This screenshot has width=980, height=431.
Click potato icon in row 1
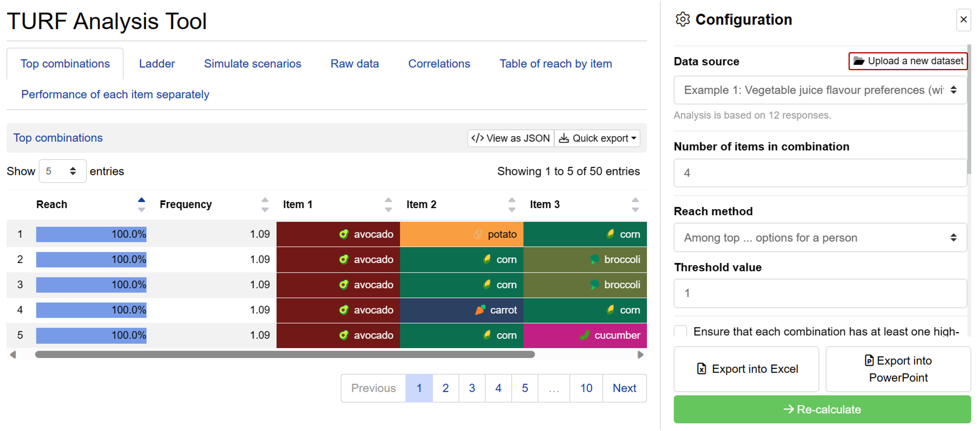pyautogui.click(x=478, y=234)
